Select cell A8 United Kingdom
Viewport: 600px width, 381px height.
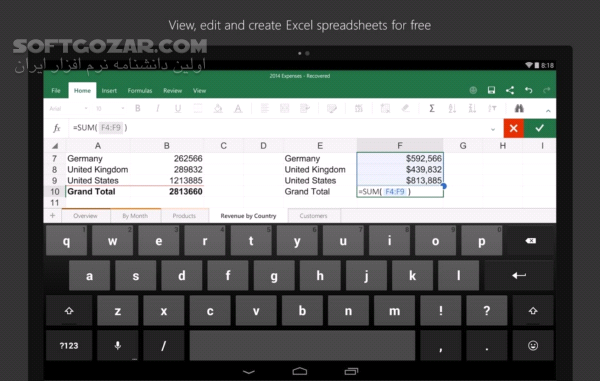coord(98,169)
